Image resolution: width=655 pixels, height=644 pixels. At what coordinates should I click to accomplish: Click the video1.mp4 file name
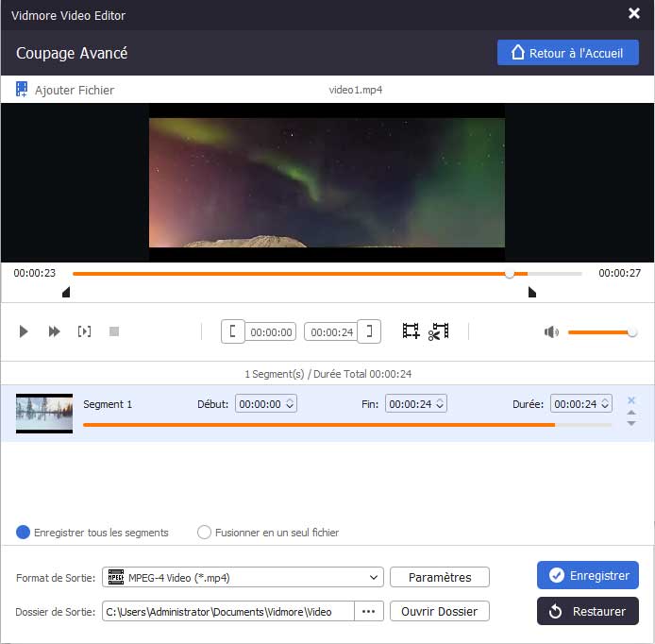[x=355, y=90]
